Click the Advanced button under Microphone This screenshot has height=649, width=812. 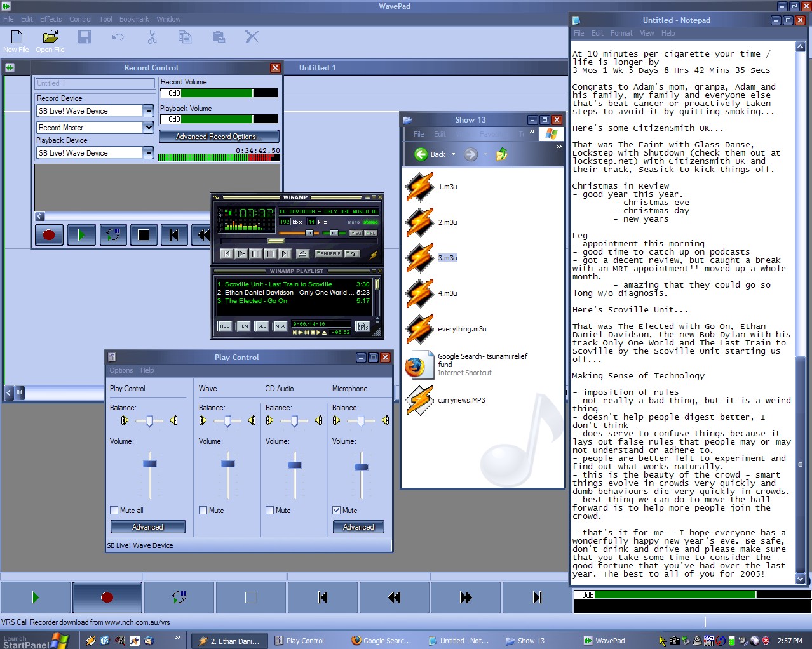coord(359,527)
